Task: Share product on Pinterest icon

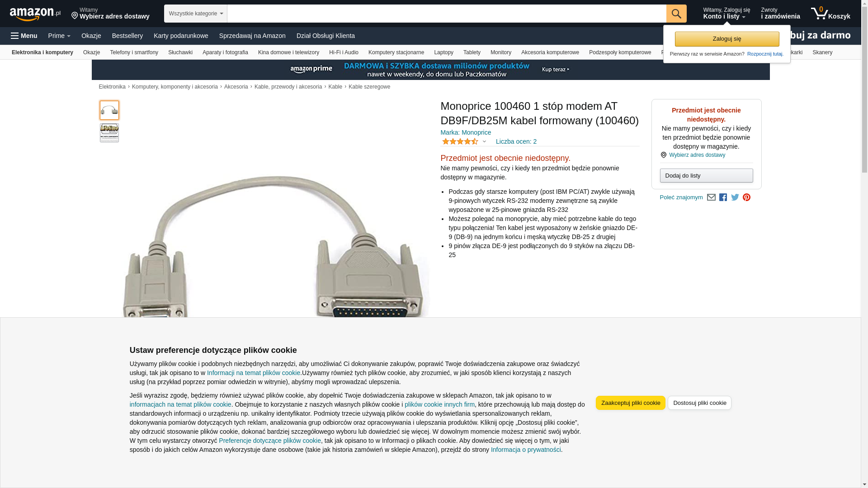Action: (746, 197)
